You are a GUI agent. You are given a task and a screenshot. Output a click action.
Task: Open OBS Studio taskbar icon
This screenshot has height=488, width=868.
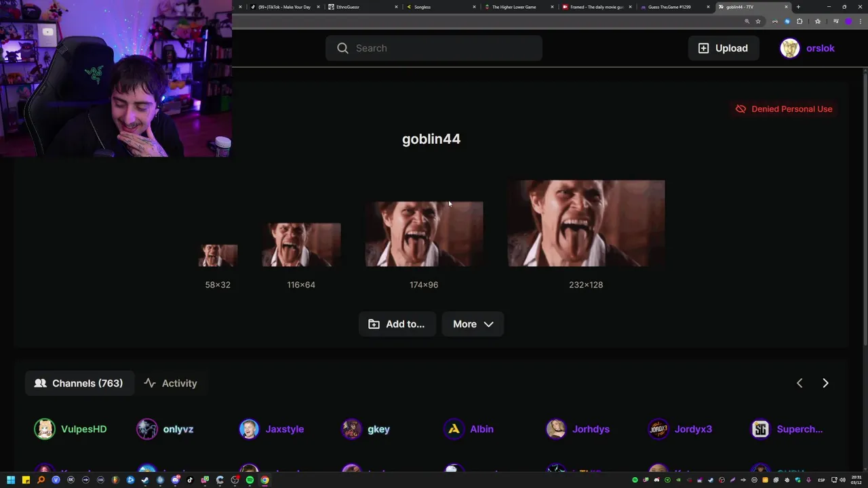[235, 480]
